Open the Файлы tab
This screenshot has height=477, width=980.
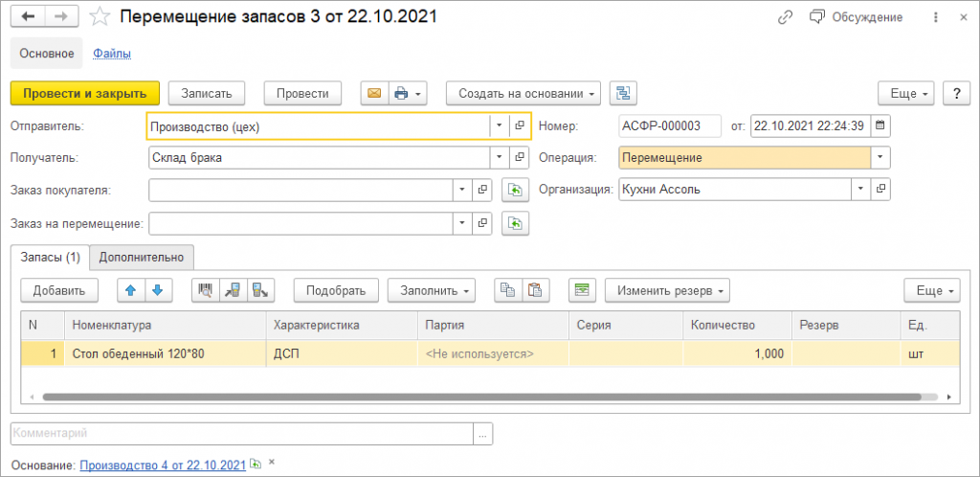(112, 54)
